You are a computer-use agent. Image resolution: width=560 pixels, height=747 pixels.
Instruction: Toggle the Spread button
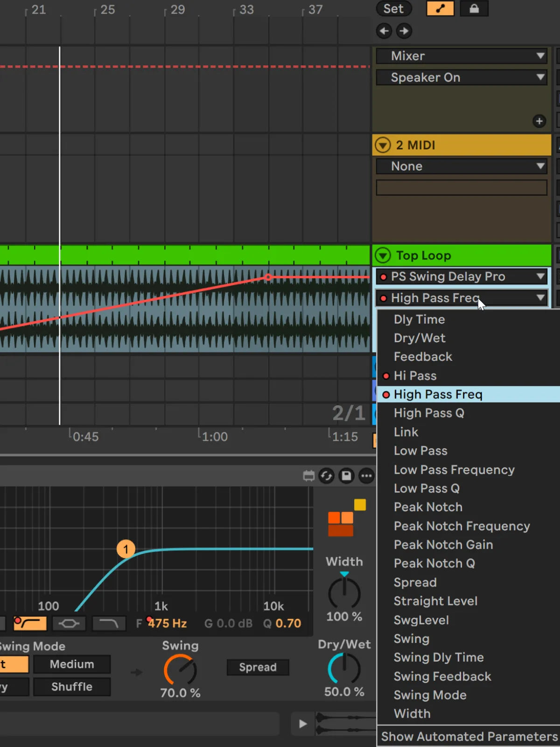(258, 667)
